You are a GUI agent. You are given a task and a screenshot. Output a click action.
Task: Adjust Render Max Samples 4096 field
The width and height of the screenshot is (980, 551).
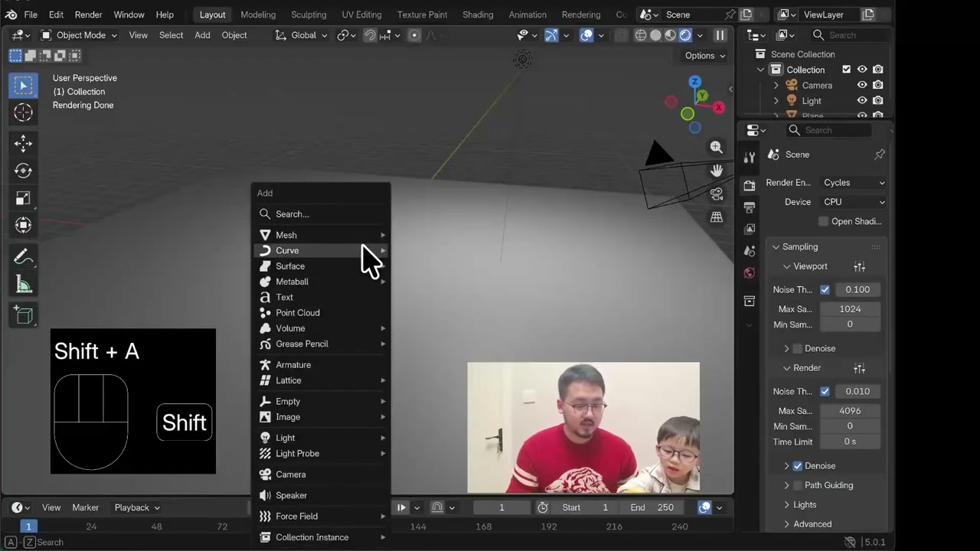(850, 411)
